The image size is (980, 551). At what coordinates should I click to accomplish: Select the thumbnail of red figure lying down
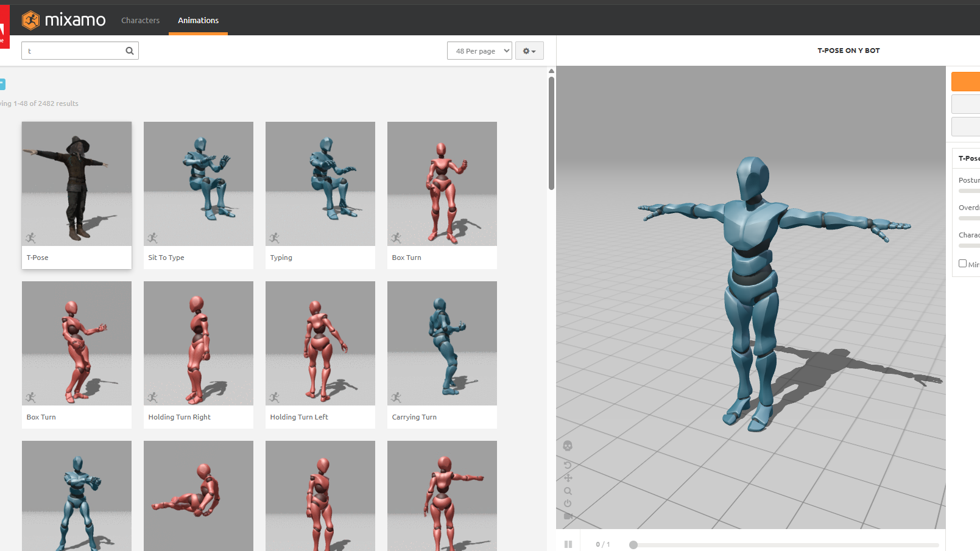click(199, 496)
